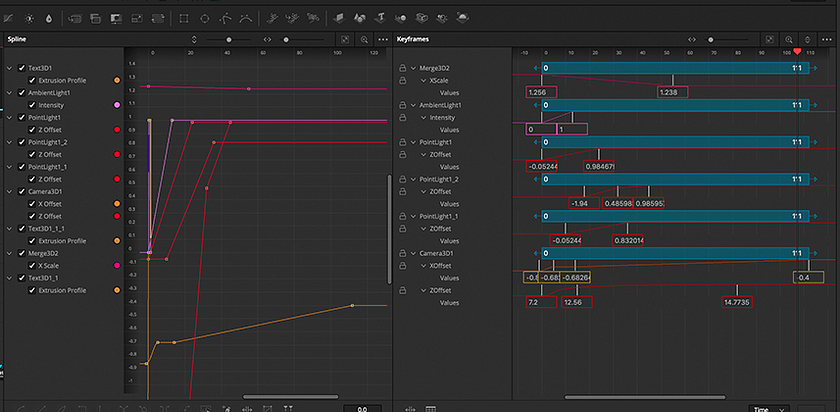The width and height of the screenshot is (840, 412).
Task: Toggle Camera3D1 X Offset checkbox
Action: [32, 204]
